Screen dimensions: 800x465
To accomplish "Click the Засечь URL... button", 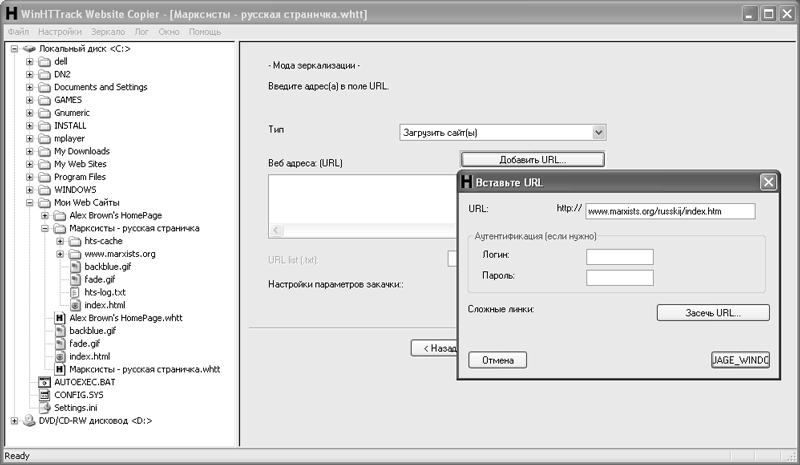I will click(712, 313).
